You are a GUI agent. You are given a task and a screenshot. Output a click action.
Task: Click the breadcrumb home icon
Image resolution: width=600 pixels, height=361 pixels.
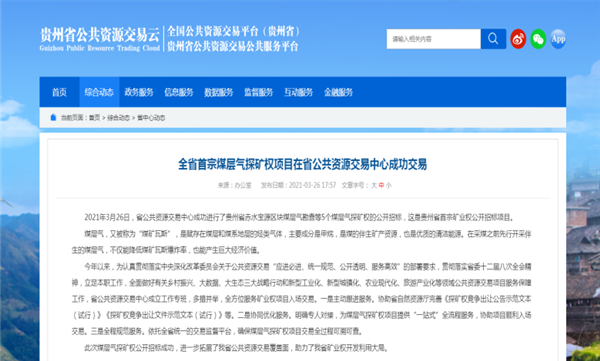(x=53, y=117)
